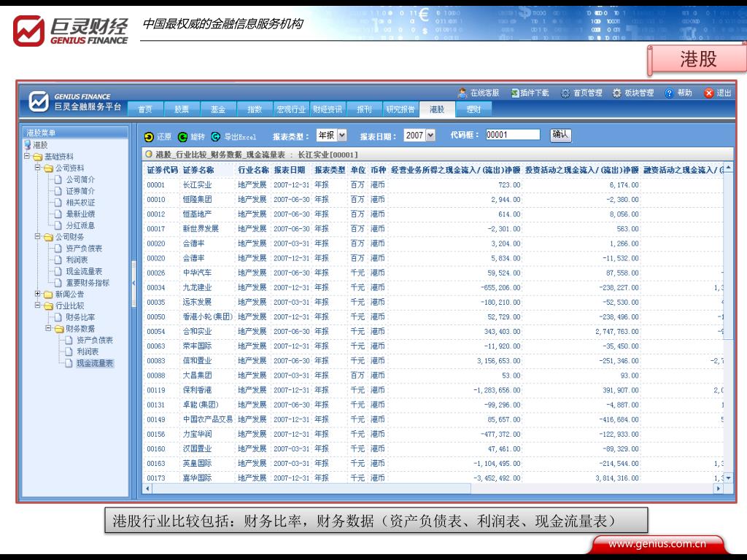This screenshot has height=560, width=747.
Task: Select the 恒隆集团 table row
Action: click(433, 200)
